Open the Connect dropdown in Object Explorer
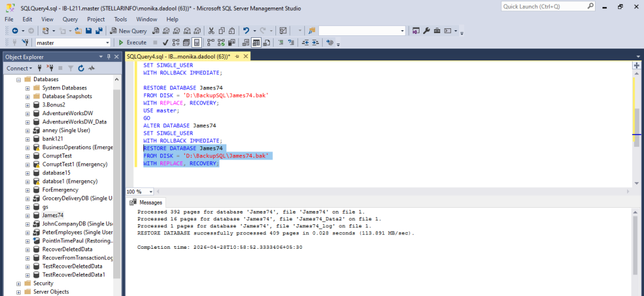This screenshot has height=296, width=644. (x=19, y=68)
